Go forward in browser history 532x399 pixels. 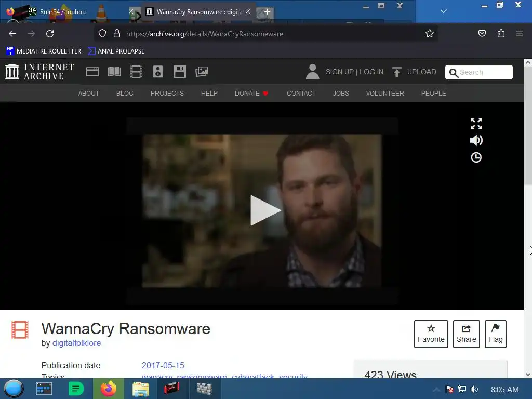(31, 34)
